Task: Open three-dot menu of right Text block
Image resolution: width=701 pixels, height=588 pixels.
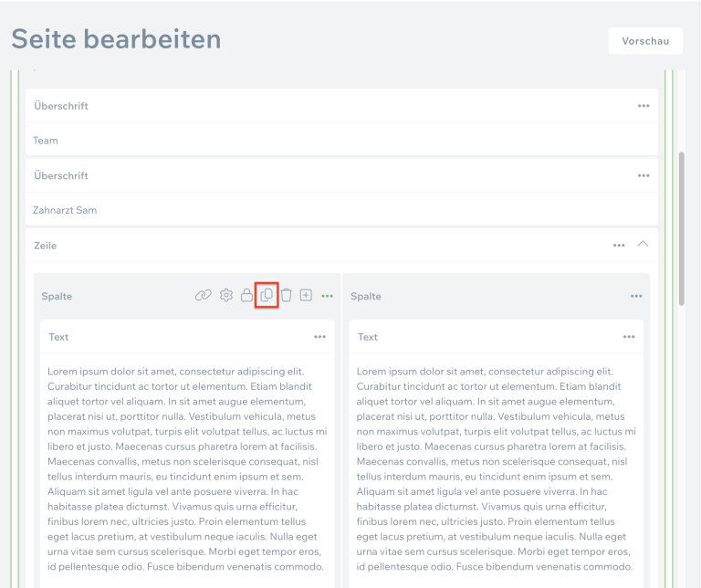Action: tap(629, 337)
